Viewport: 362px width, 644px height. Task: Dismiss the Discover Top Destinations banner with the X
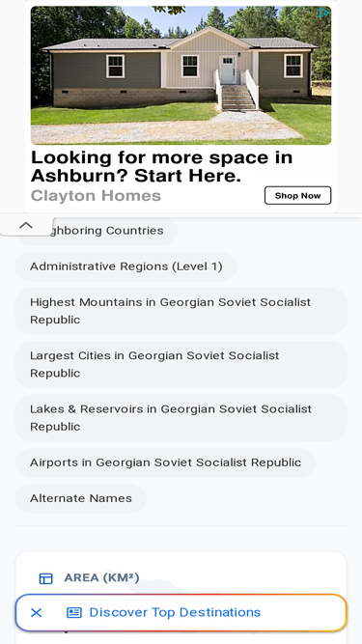point(36,612)
